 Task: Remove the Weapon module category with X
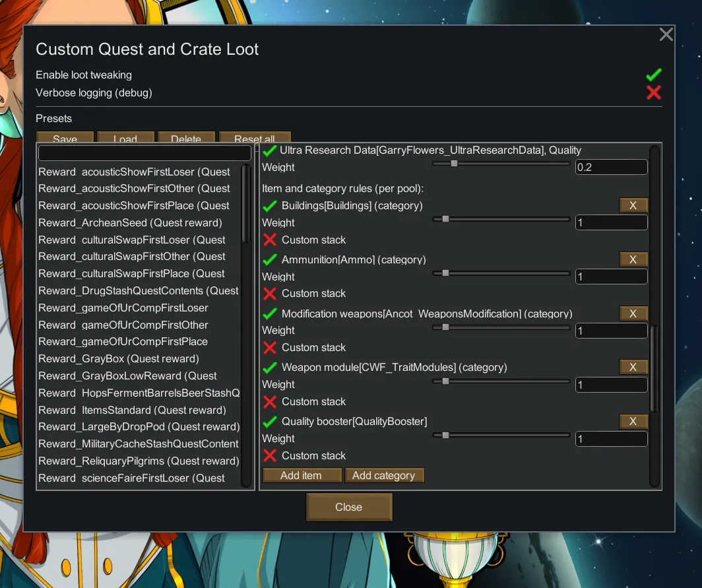click(633, 367)
